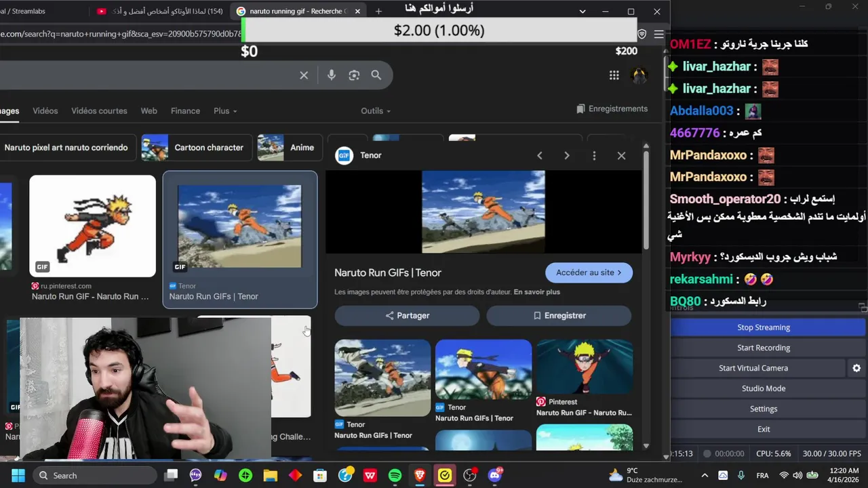Open WPS Office from the taskbar

coord(370,475)
